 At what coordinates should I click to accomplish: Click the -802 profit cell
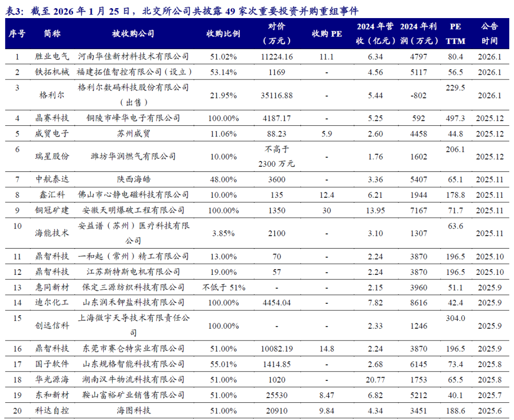(419, 95)
